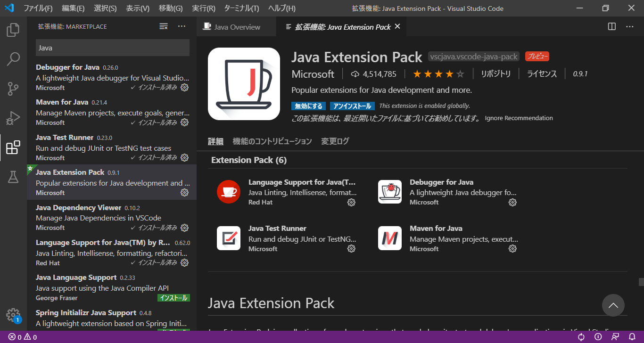Click the sync icon in status bar
This screenshot has width=644, height=343.
pyautogui.click(x=581, y=337)
